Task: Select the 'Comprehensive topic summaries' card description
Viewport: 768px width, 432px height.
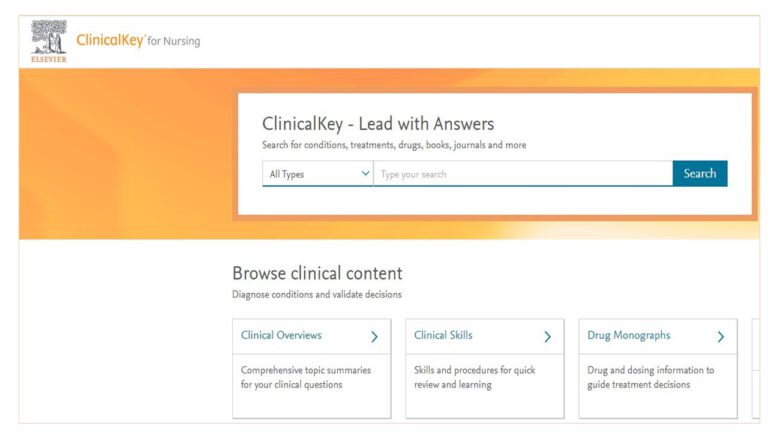Action: (306, 377)
